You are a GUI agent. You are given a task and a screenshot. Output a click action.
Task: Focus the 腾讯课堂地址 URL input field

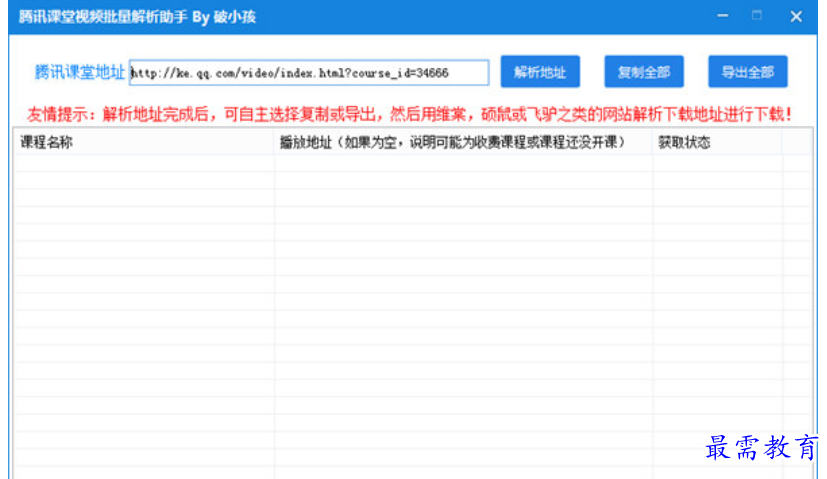tap(309, 73)
